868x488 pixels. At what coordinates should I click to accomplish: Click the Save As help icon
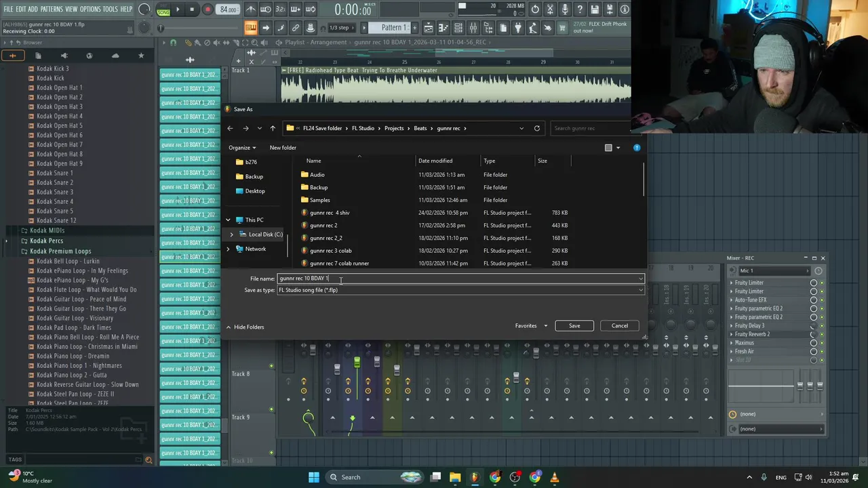tap(636, 147)
